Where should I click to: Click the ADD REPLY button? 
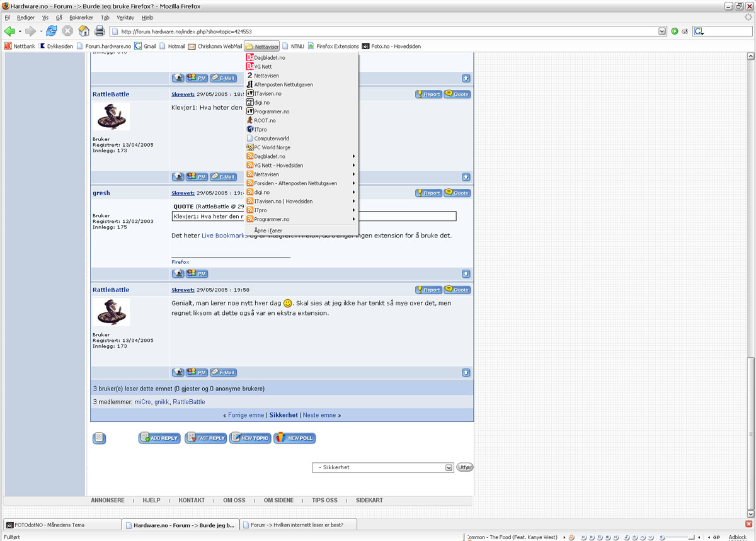click(x=159, y=438)
